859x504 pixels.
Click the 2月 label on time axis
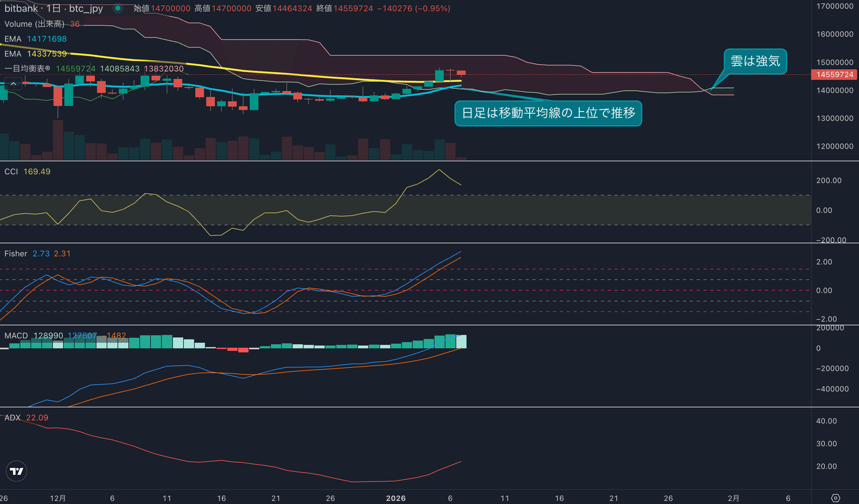point(733,498)
